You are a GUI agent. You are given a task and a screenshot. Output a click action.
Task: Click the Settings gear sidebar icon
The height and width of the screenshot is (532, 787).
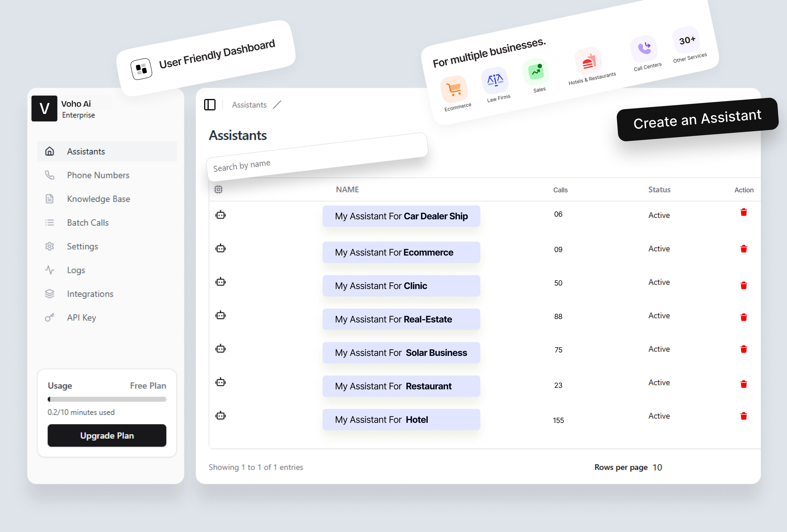(49, 246)
